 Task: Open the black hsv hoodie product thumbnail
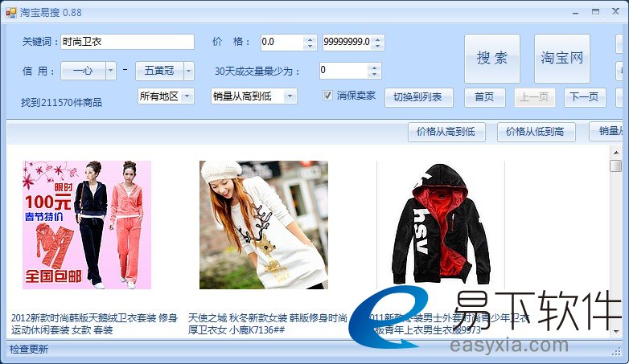coord(441,225)
